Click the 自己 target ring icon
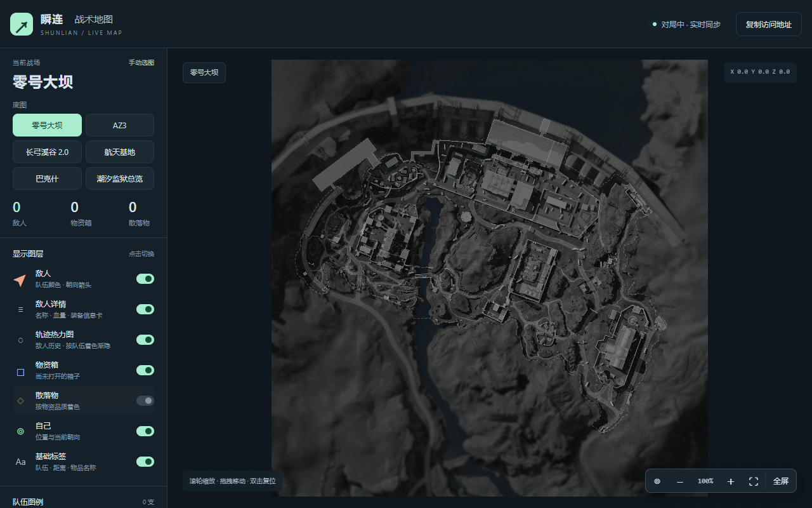812x508 pixels. point(20,431)
